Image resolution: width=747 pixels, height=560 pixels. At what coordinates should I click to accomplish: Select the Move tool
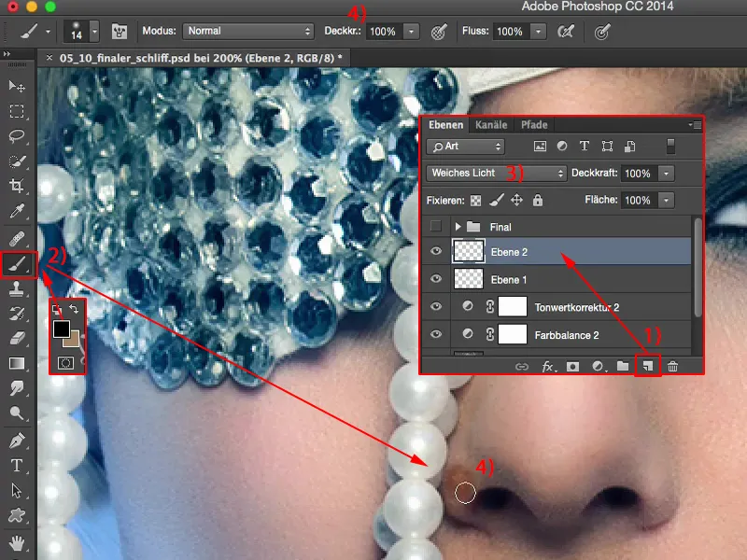[x=17, y=86]
